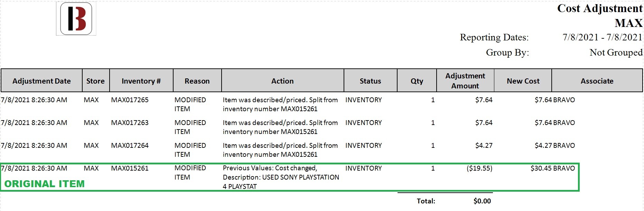
Task: Select the $30.45 new cost value
Action: pos(541,168)
